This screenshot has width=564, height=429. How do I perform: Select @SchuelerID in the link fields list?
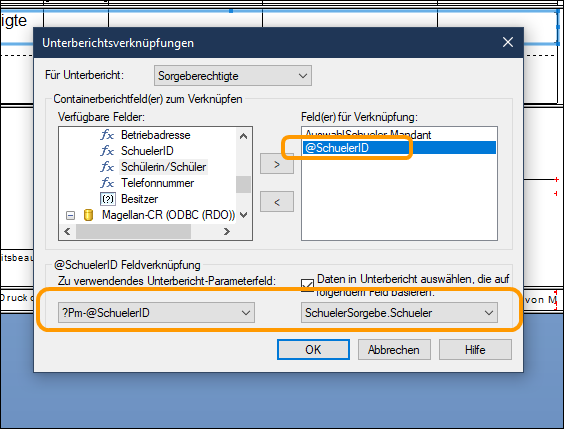(399, 148)
